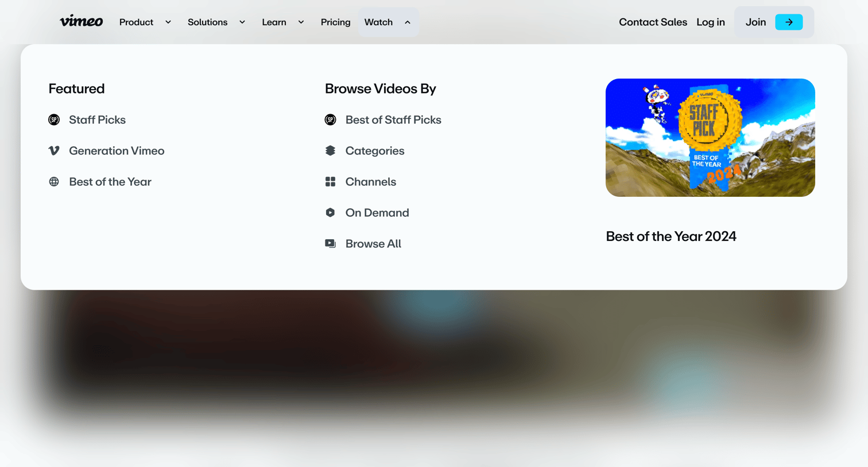Click the Best of Staff Picks badge icon
Viewport: 868px width, 467px height.
tap(330, 120)
